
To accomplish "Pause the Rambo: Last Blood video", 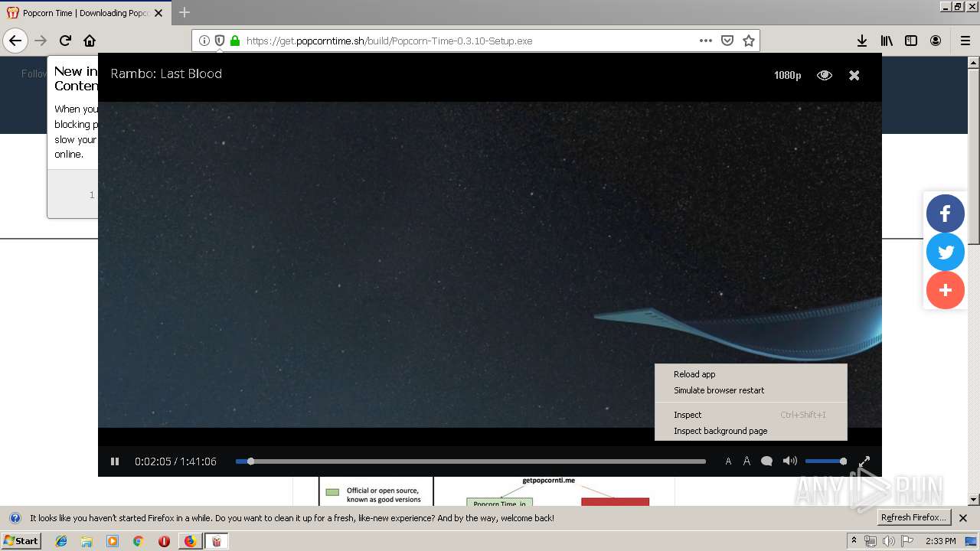I will coord(115,461).
